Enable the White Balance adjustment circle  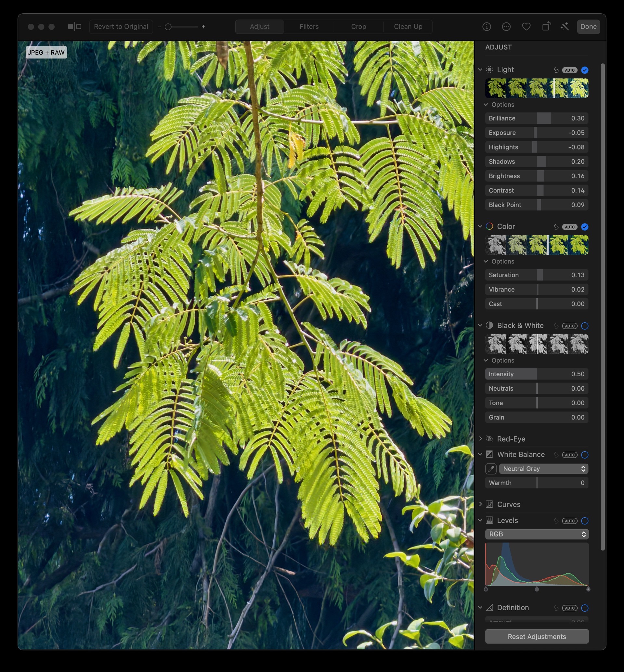[585, 455]
